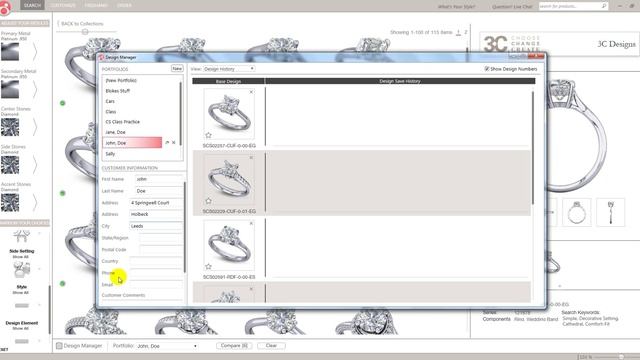Switch to the third top-bar tab
Screen dimensions: 640x360
tap(96, 5)
